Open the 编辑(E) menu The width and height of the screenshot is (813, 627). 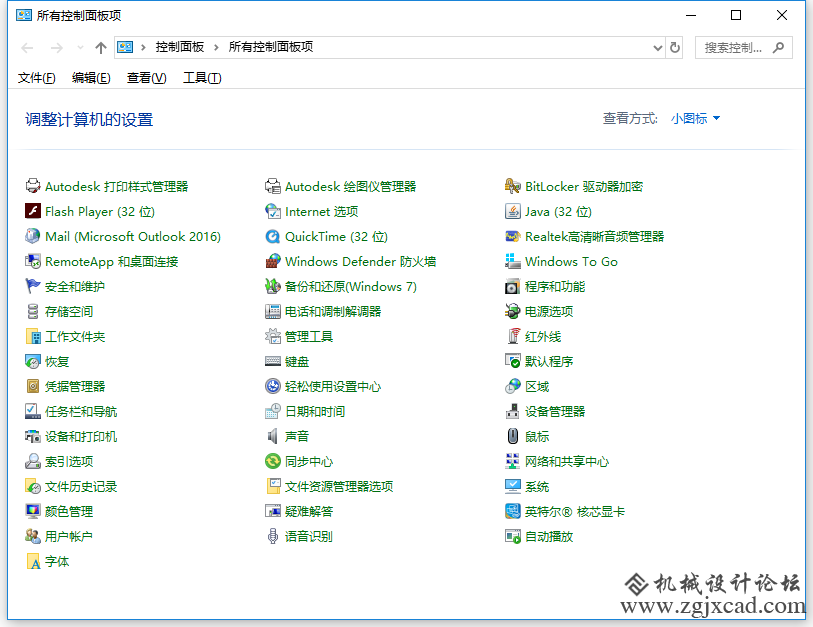click(x=91, y=78)
